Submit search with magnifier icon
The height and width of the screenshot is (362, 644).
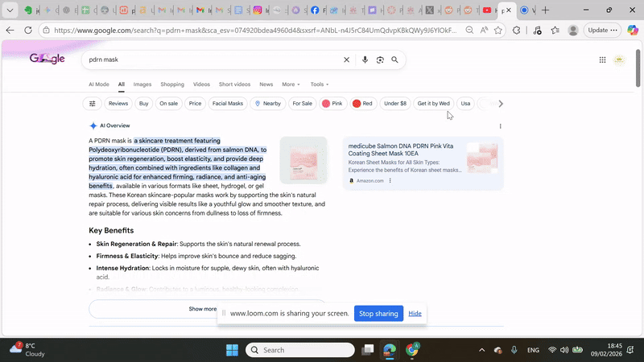click(394, 60)
